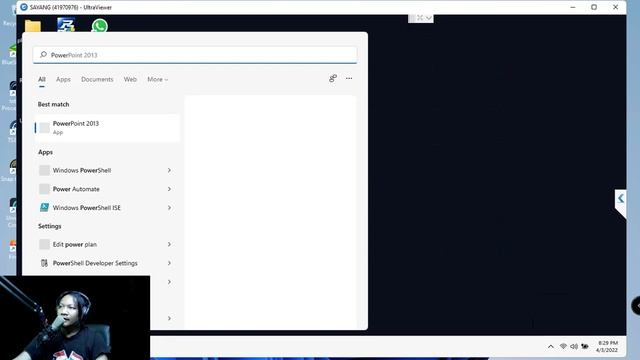
Task: Switch to the Web search tab
Action: click(130, 79)
